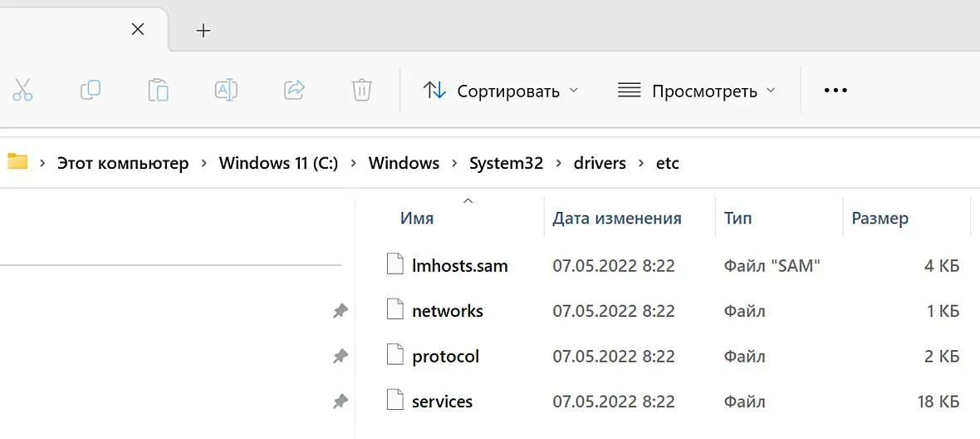Click the Copy icon in toolbar

(x=90, y=90)
